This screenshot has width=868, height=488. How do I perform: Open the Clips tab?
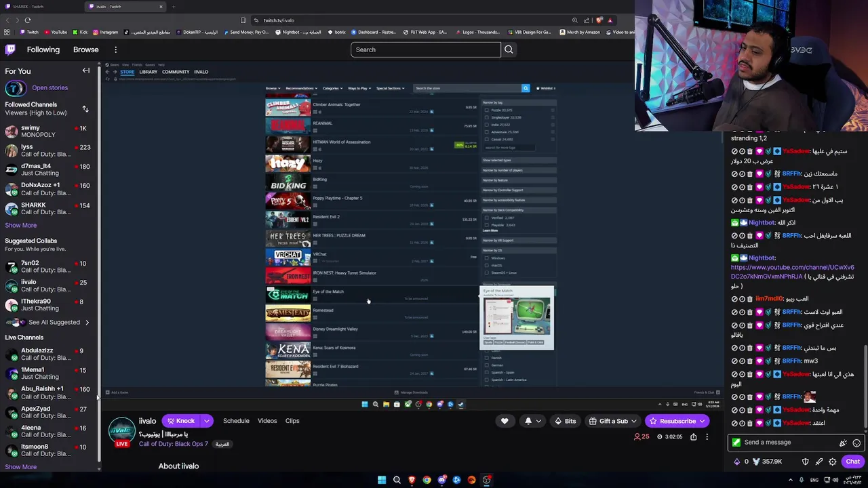[x=292, y=421]
